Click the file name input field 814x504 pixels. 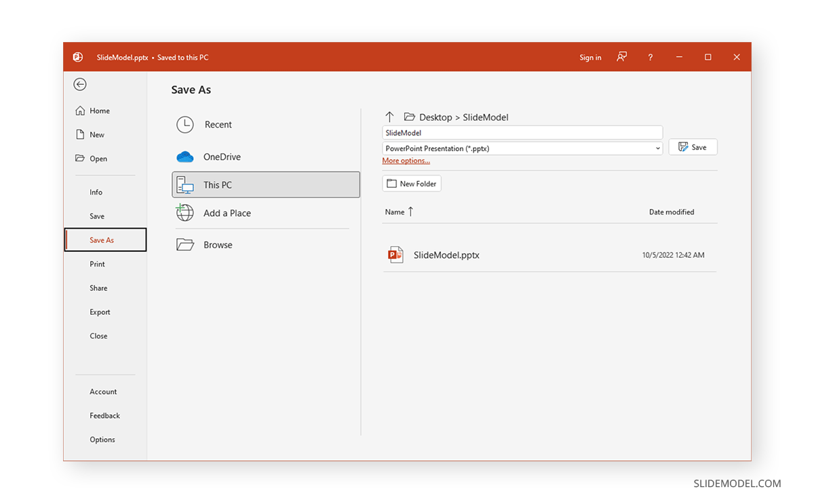[522, 132]
